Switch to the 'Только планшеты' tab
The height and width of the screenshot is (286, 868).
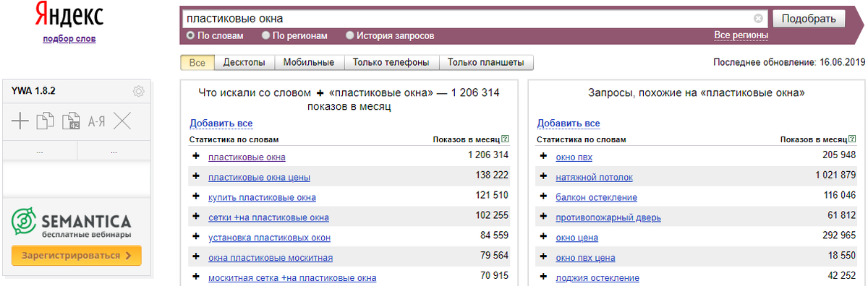pyautogui.click(x=486, y=62)
